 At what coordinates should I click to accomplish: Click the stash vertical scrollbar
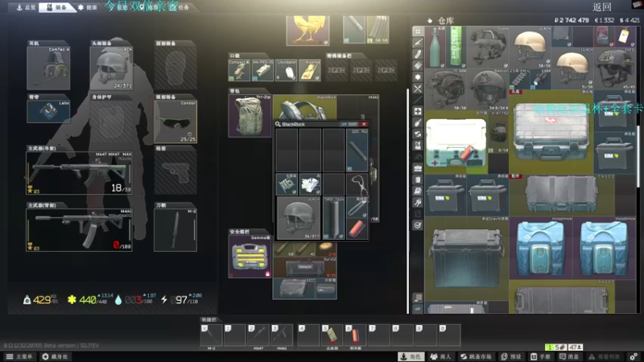(x=638, y=155)
